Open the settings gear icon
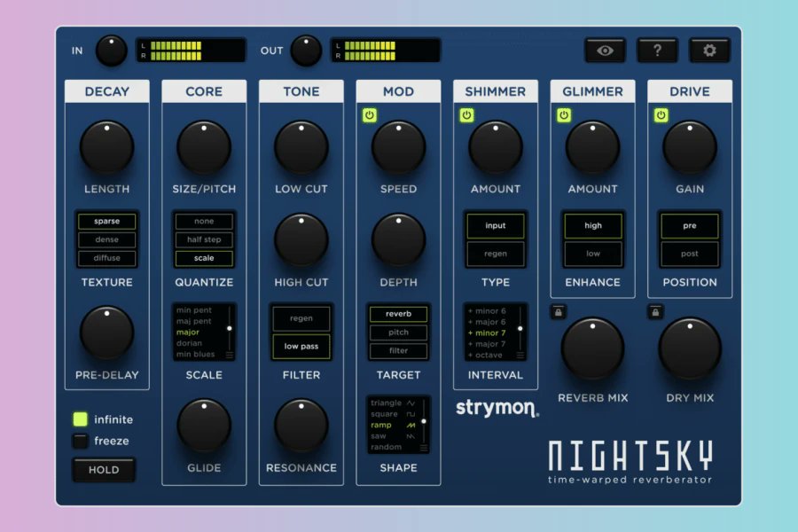Image resolution: width=798 pixels, height=532 pixels. coord(708,51)
